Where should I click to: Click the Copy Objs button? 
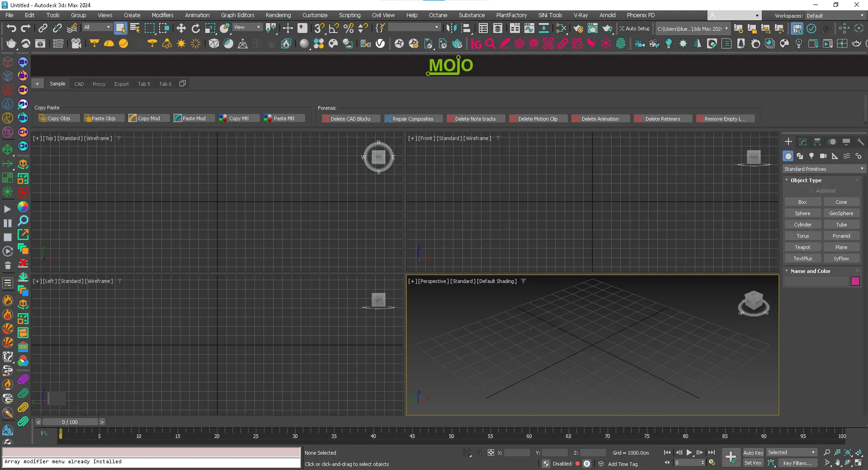click(x=59, y=118)
